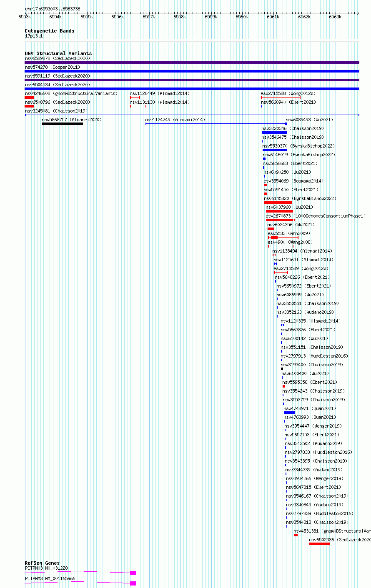Select the nsv4531381 gnomAD variant label
This screenshot has width=371, height=588.
click(332, 531)
